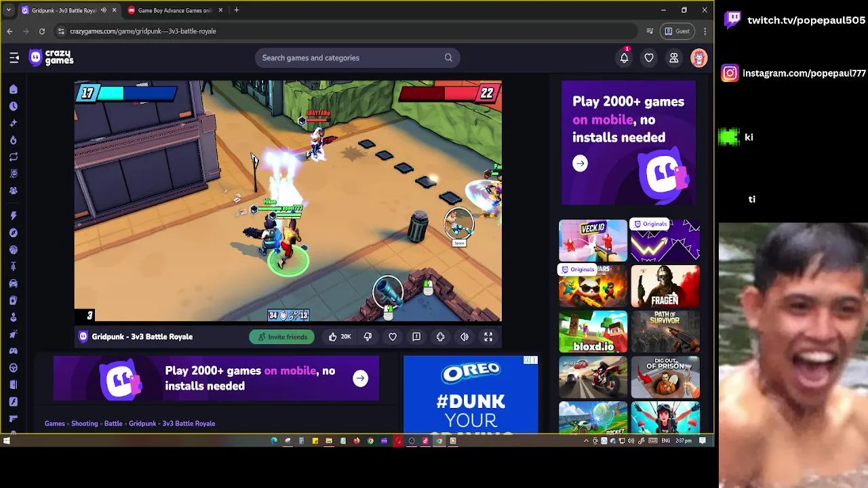This screenshot has width=868, height=488.
Task: Open Windows notification center icon
Action: [x=703, y=441]
